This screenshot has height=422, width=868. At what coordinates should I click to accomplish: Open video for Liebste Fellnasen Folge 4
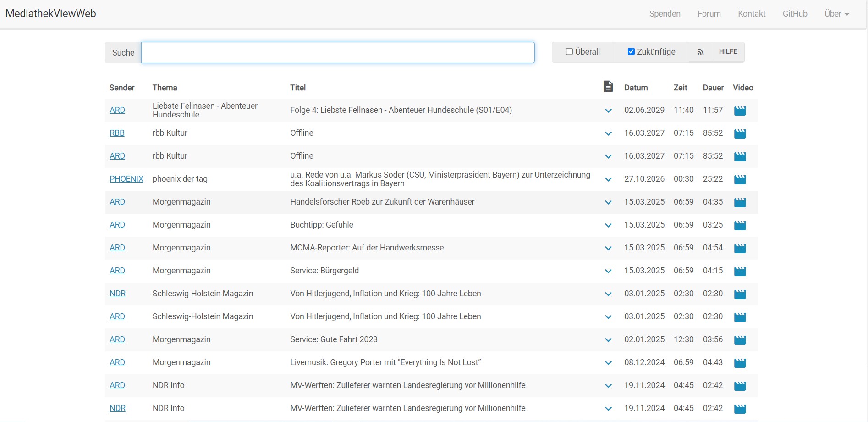coord(740,111)
